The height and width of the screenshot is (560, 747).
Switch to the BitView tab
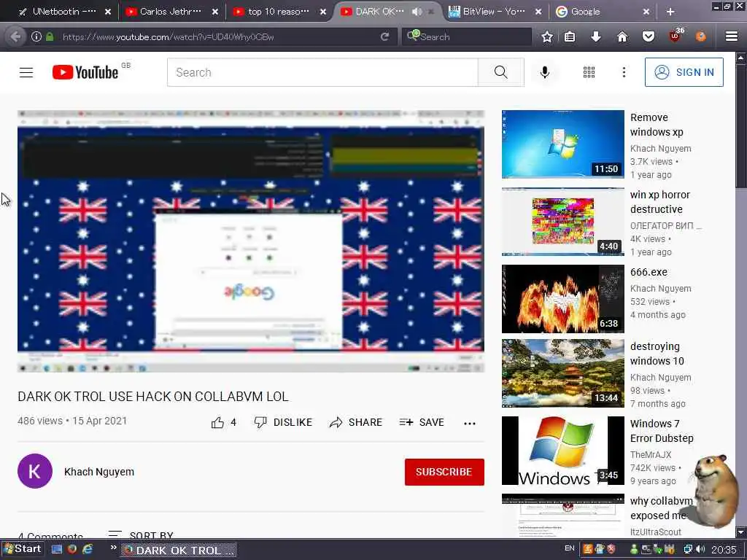point(494,12)
